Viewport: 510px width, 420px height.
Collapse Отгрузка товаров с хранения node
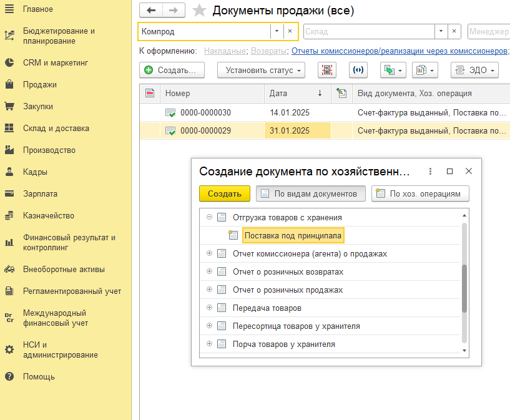coord(210,218)
